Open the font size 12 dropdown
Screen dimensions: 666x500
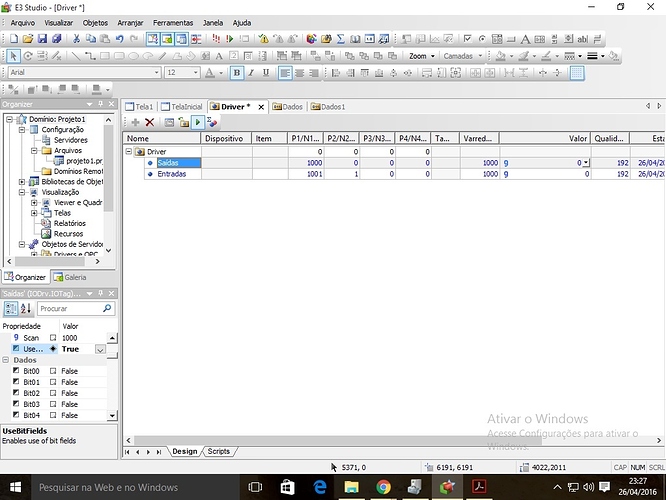pos(195,73)
